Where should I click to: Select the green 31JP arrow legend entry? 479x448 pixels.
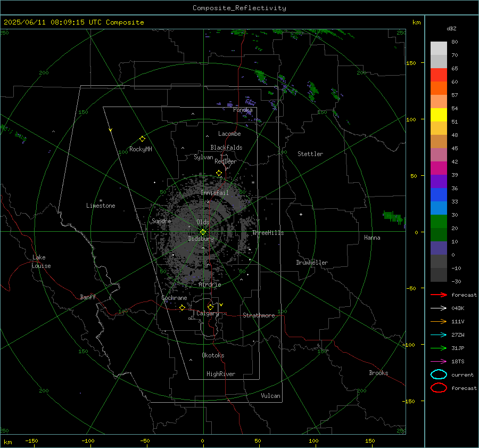click(x=439, y=348)
